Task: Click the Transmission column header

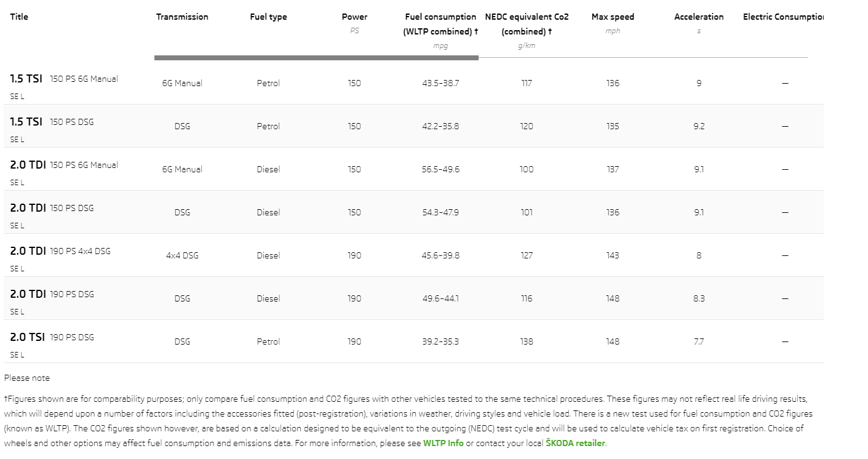Action: click(x=182, y=17)
